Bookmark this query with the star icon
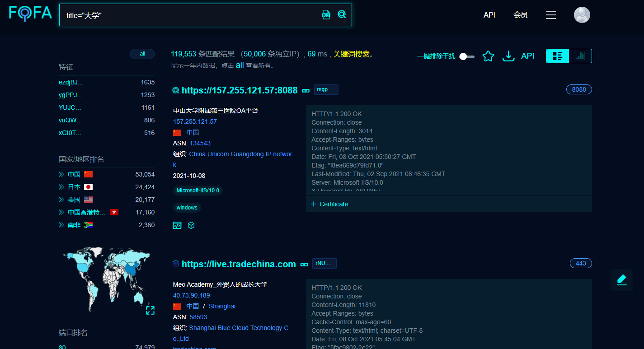 point(488,56)
